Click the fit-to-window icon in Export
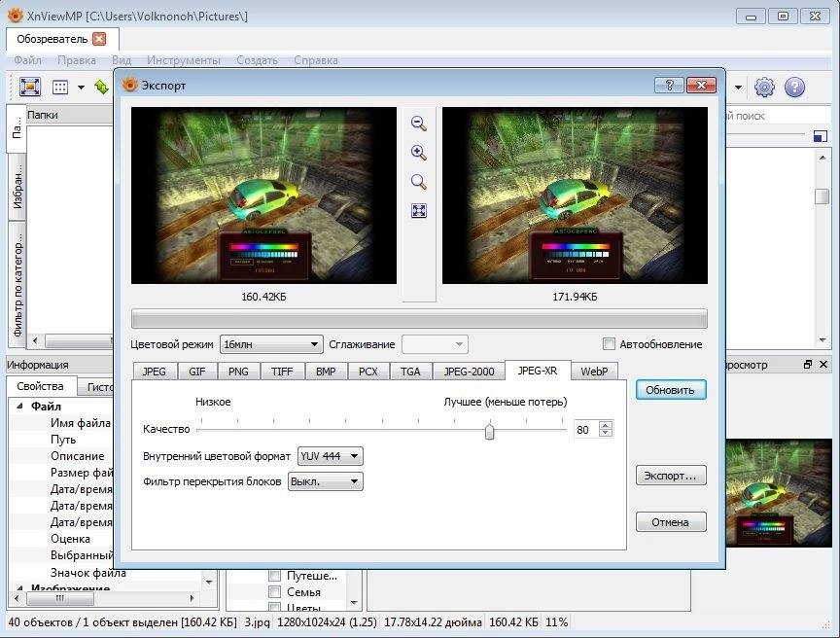The height and width of the screenshot is (638, 840). [418, 210]
